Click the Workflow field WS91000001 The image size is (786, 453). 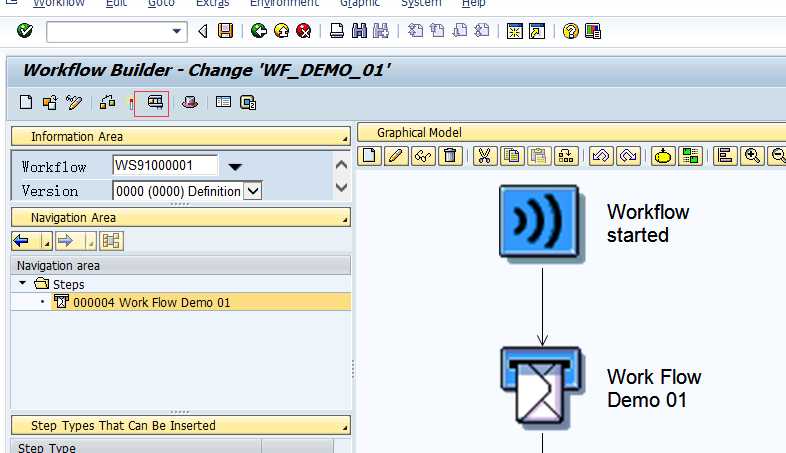coord(165,165)
